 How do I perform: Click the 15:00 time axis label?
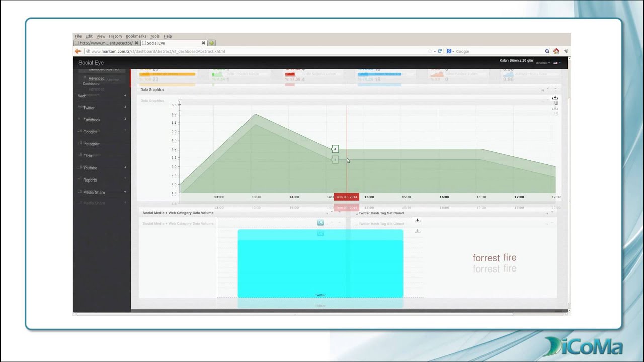click(x=369, y=197)
